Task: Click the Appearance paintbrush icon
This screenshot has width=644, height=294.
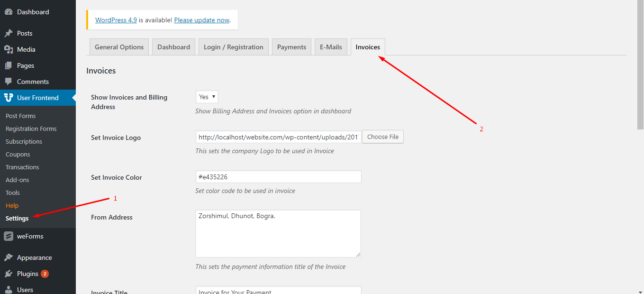Action: 9,257
